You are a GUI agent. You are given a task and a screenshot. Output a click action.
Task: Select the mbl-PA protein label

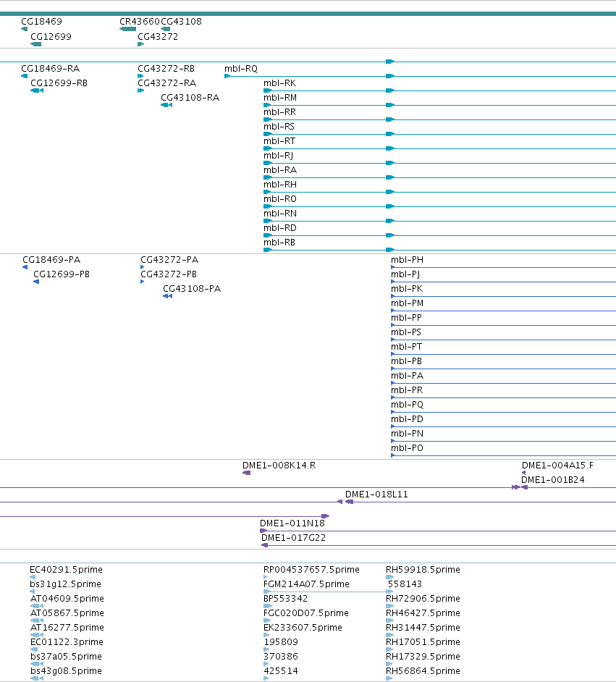tap(407, 376)
